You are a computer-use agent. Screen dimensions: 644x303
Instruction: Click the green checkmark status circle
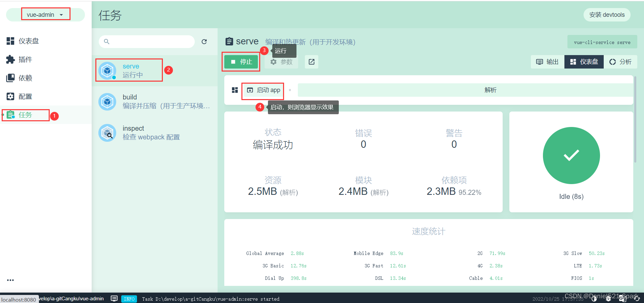[571, 156]
